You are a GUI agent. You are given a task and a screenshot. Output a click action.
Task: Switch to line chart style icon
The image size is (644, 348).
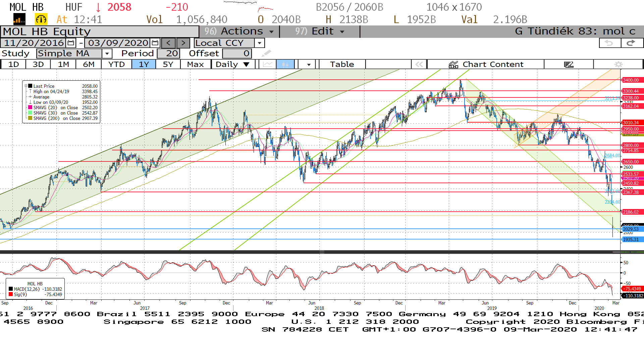click(x=267, y=64)
